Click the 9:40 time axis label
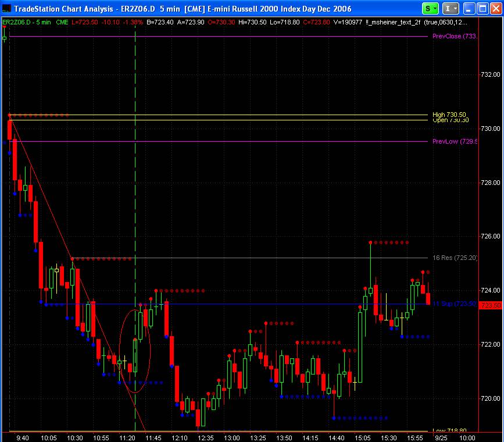 [23, 438]
